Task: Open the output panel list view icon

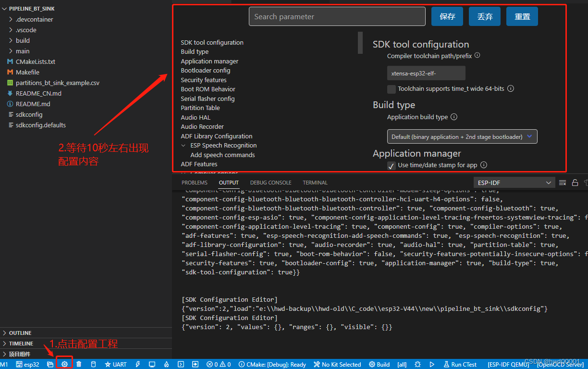Action: [563, 183]
